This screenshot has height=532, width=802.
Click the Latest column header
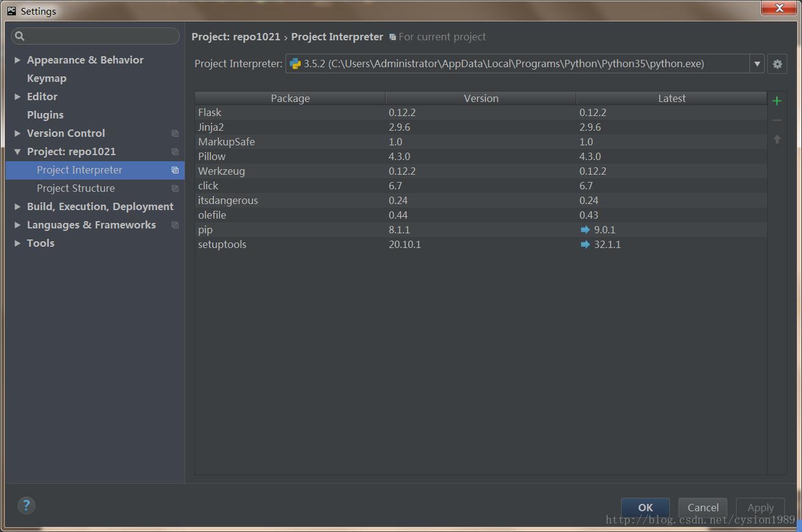click(672, 98)
